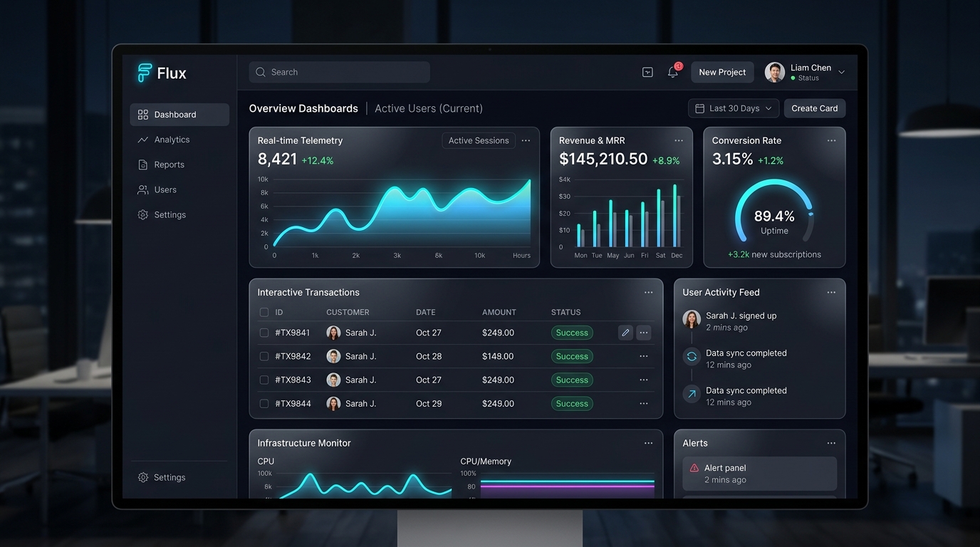980x547 pixels.
Task: Click the Create Card button
Action: coord(815,108)
